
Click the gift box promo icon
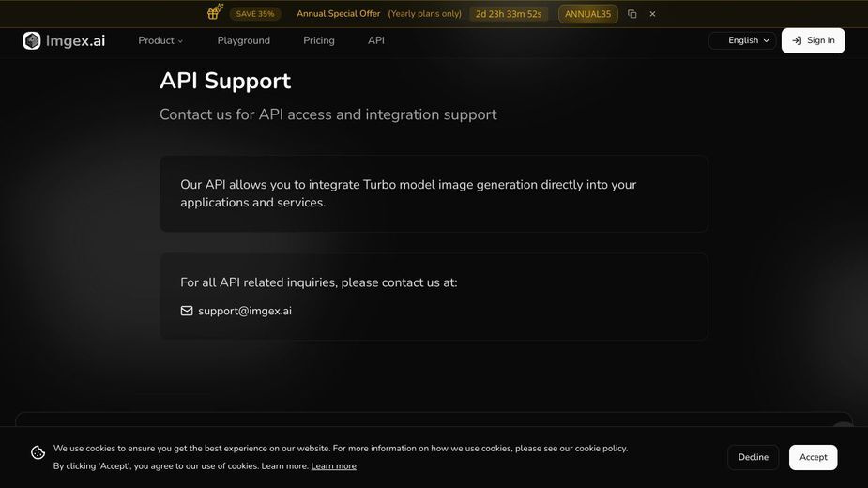tap(215, 11)
